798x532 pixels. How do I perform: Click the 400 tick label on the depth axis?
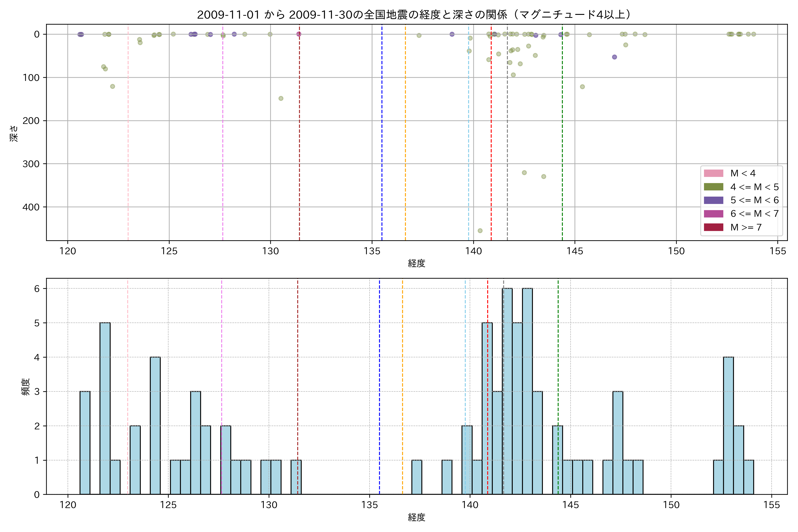tap(31, 207)
